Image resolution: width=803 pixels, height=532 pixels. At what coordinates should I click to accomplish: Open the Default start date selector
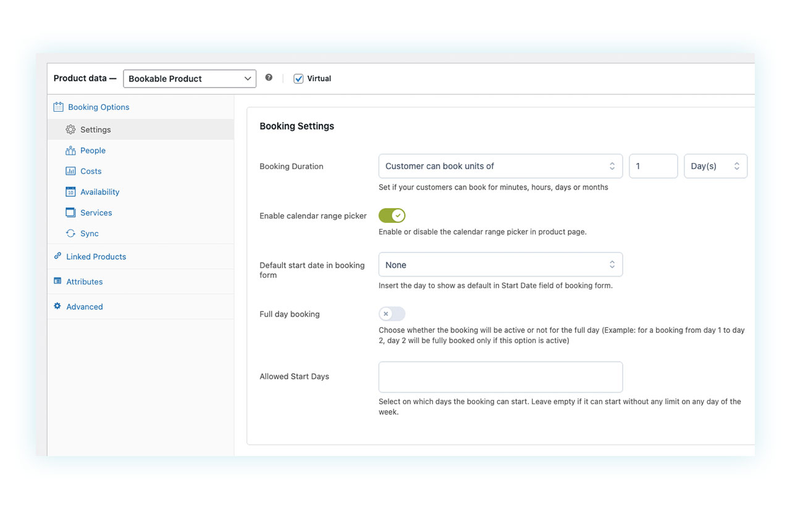click(x=500, y=264)
